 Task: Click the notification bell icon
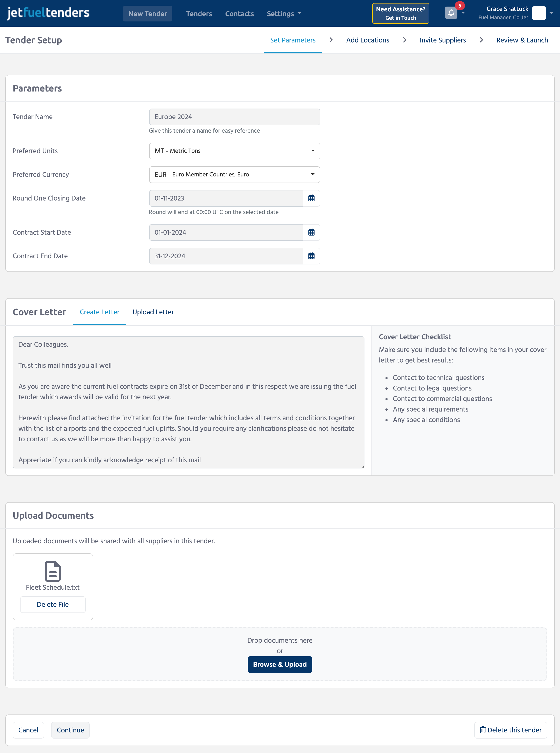451,13
